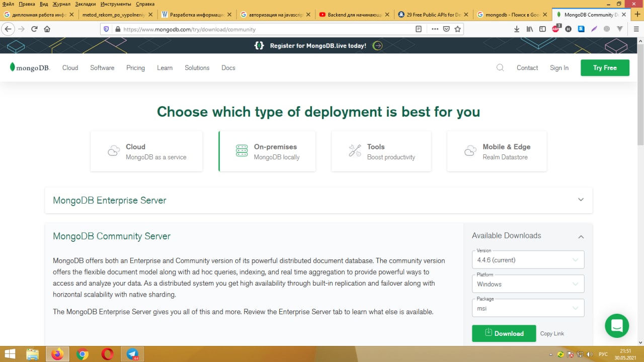Toggle the Firefox sidebar icon
644x362 pixels.
point(542,29)
